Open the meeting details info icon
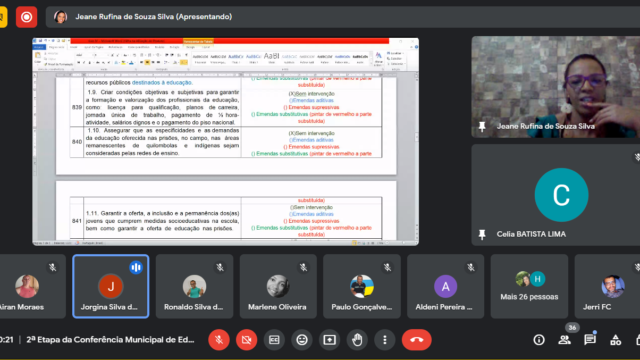The width and height of the screenshot is (640, 360). (539, 340)
